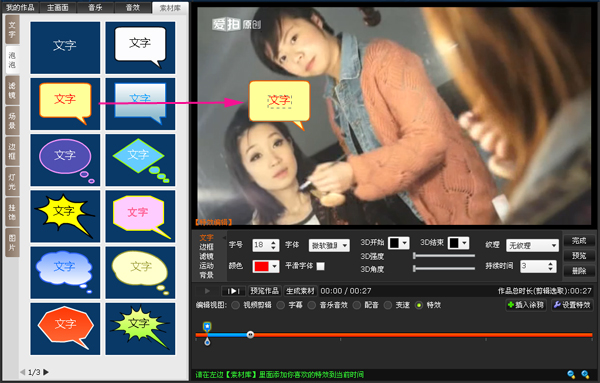
Task: Select 音乐音效 edit view radio
Action: pyautogui.click(x=312, y=305)
